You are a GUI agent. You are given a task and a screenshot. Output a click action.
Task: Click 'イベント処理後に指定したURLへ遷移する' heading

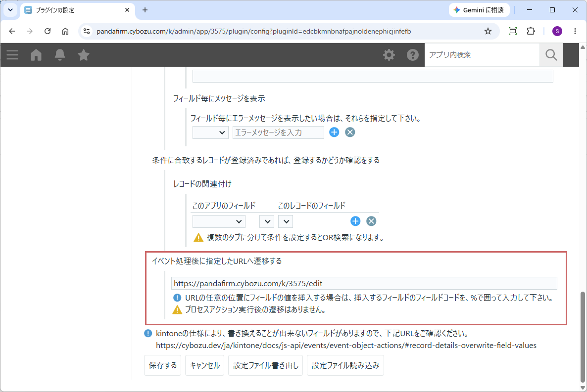pos(217,261)
